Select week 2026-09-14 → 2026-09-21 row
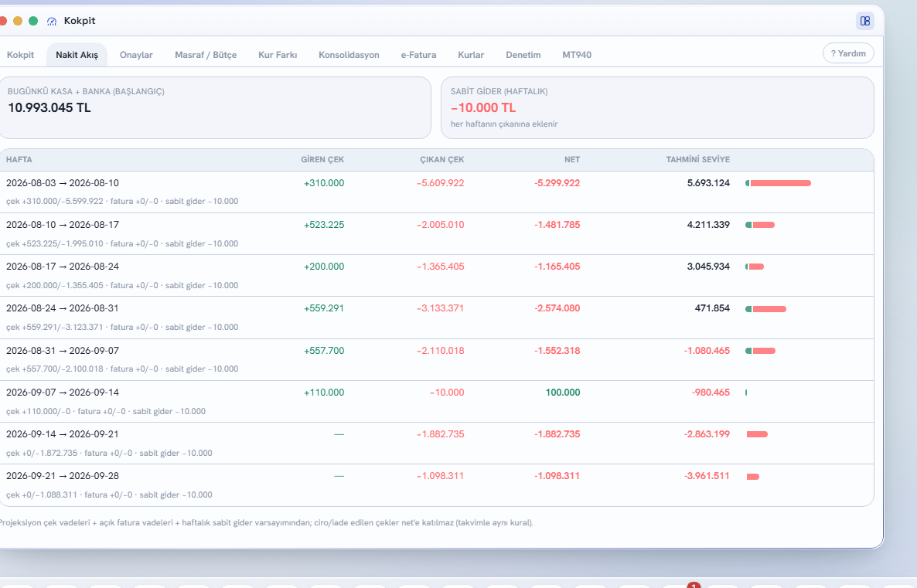917x588 pixels. pos(437,443)
